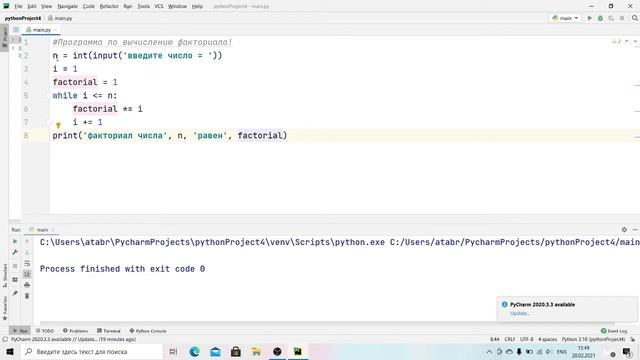Clear console output with trash icon
Image resolution: width=640 pixels, height=360 pixels.
(27, 296)
